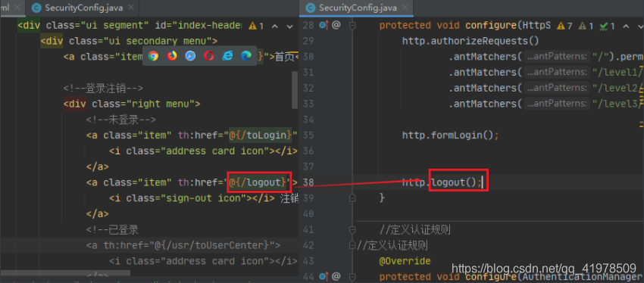Open page in Edge browser icon
Image resolution: width=644 pixels, height=283 pixels.
pos(245,56)
